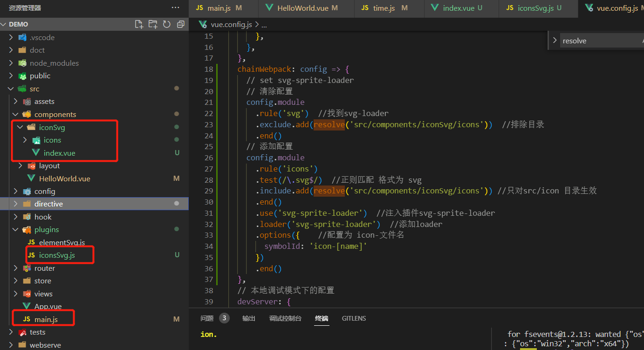This screenshot has height=350, width=644.
Task: Click the Vue icon in the vue.config.js breadcrumb
Action: click(203, 24)
